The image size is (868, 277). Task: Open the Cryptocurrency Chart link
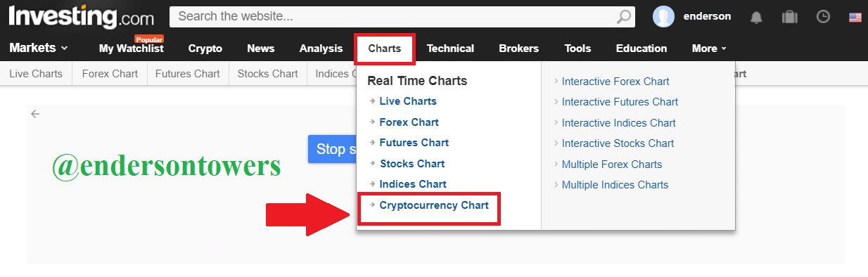[434, 205]
